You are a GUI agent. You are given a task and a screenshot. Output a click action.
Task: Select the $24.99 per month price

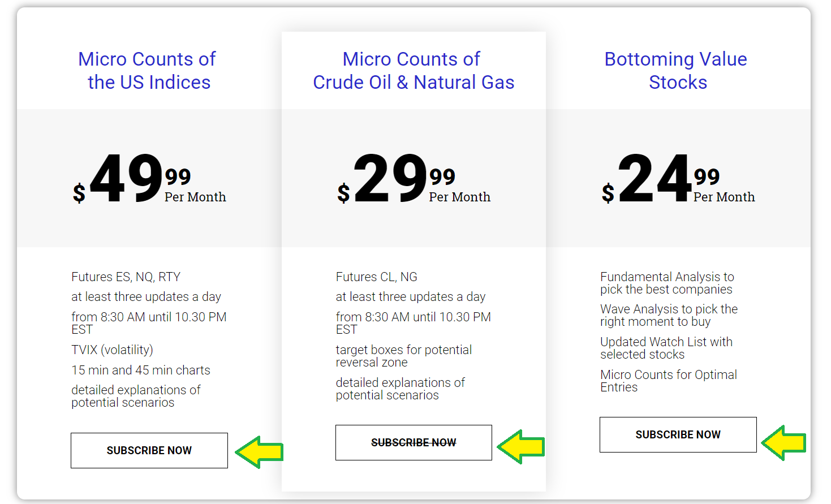click(678, 178)
